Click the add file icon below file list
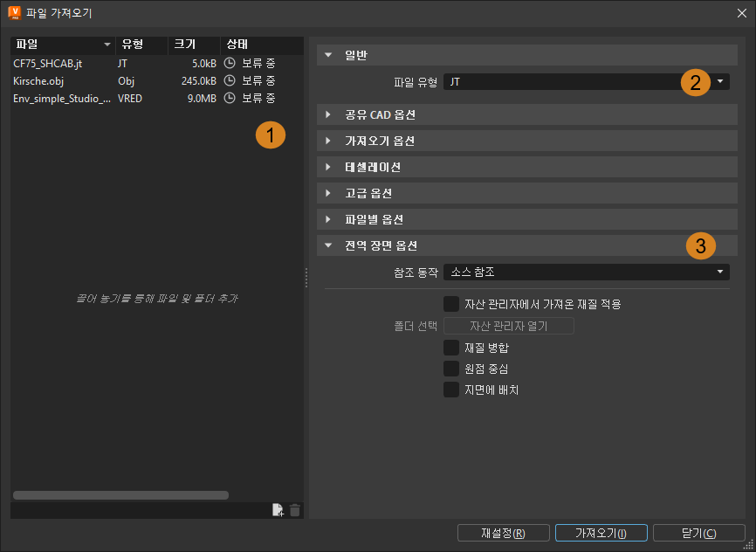This screenshot has height=552, width=756. point(278,510)
